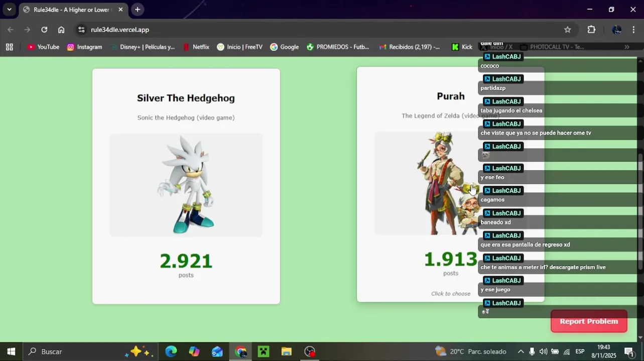Screen dimensions: 644x361
Task: View site information icon in address bar
Action: 81,30
